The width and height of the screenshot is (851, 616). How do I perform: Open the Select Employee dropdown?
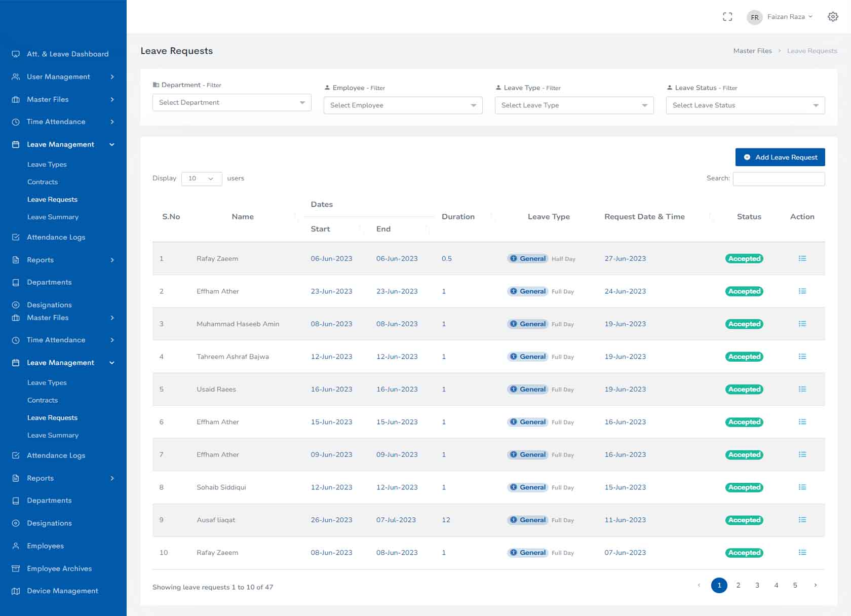403,105
